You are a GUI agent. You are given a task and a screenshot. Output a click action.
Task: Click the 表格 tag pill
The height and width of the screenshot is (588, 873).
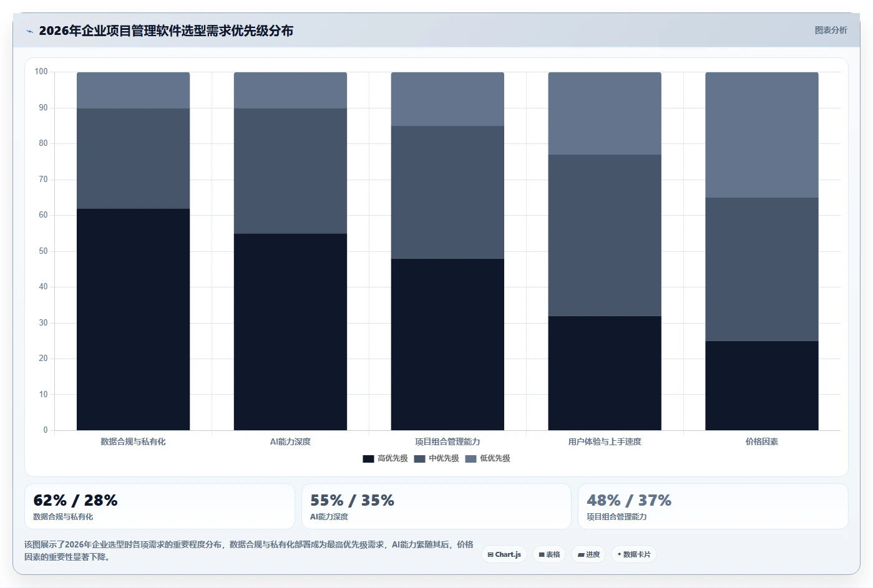point(549,554)
